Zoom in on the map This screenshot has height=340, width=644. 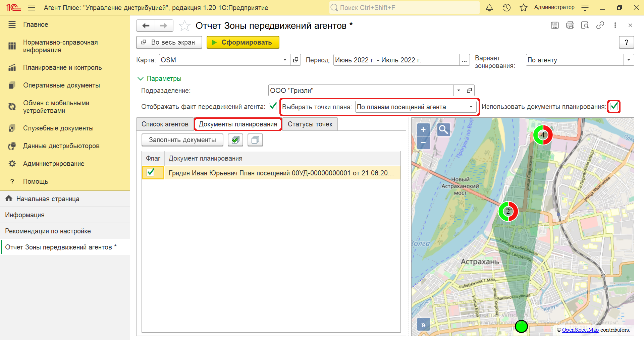[x=423, y=129]
